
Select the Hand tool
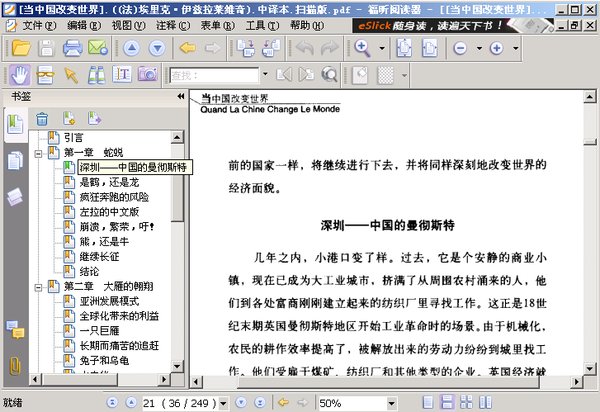point(20,75)
